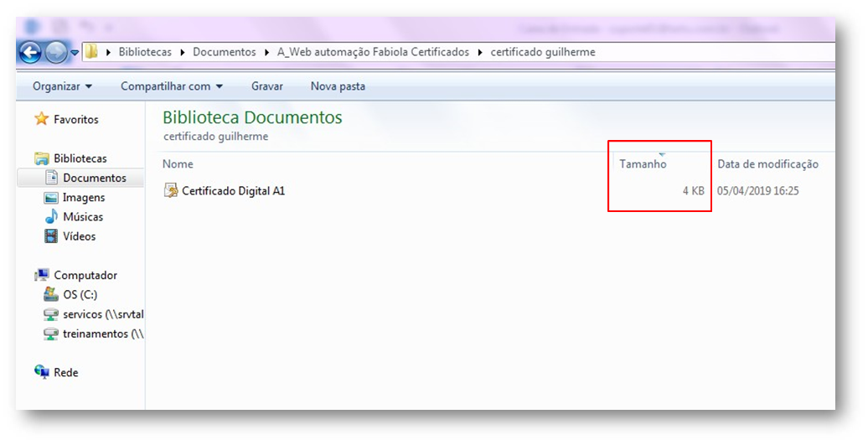
Task: Open the Compartilhar com dropdown
Action: 172,86
